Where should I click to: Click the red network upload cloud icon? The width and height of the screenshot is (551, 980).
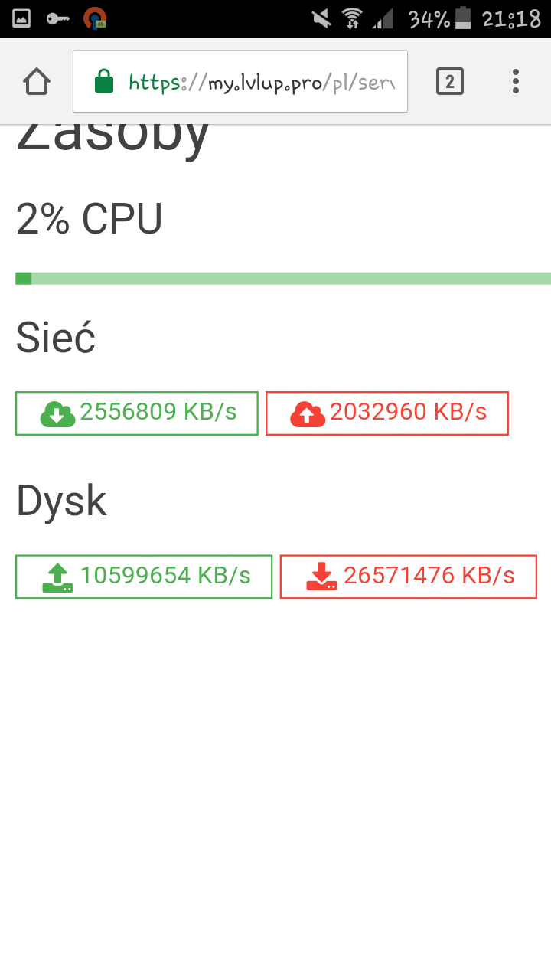pyautogui.click(x=308, y=413)
